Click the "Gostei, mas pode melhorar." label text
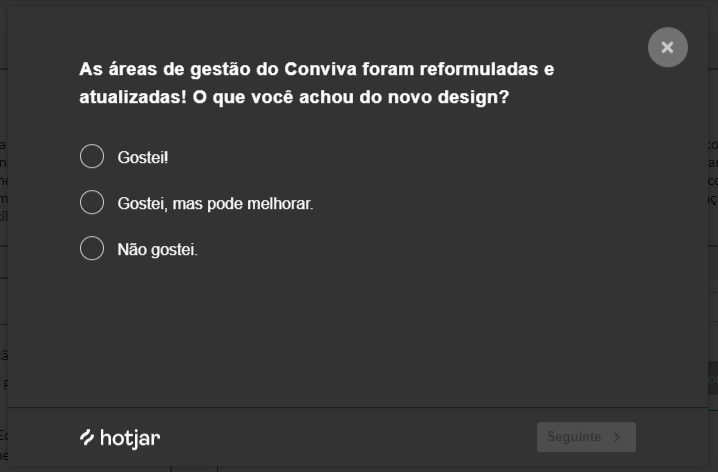Viewport: 718px width, 472px height. pos(215,204)
